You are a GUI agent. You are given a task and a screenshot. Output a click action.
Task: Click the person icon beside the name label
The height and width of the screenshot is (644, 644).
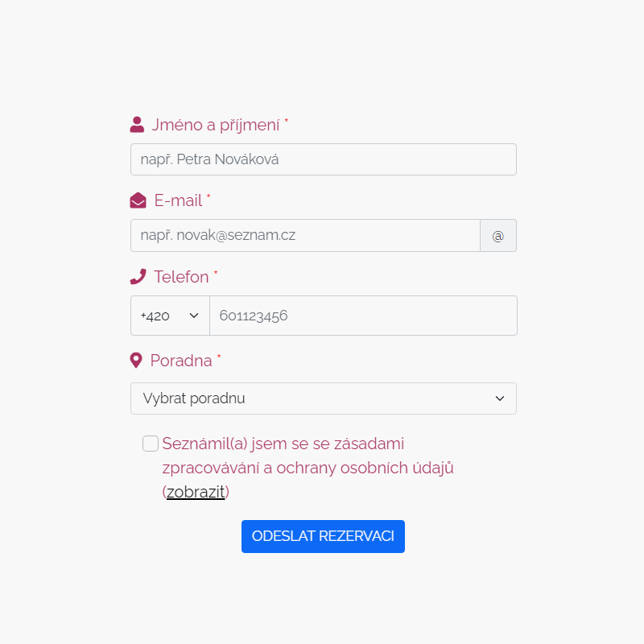(x=137, y=125)
